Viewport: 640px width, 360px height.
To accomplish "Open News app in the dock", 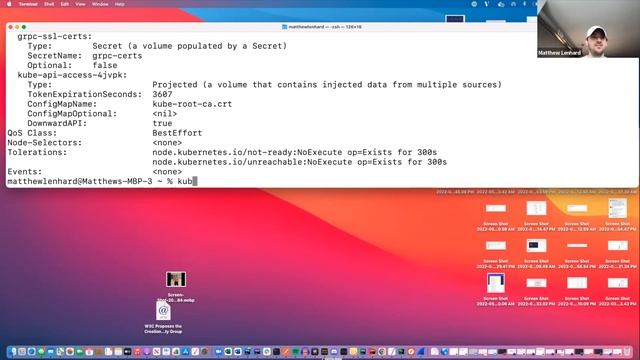I will [x=156, y=351].
